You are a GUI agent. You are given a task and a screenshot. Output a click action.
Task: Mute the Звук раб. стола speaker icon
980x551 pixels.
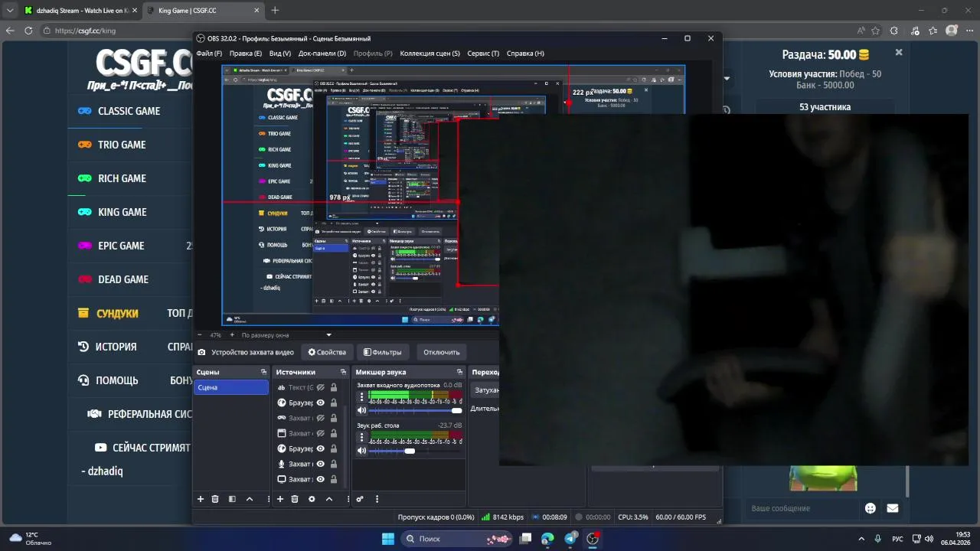pos(362,451)
